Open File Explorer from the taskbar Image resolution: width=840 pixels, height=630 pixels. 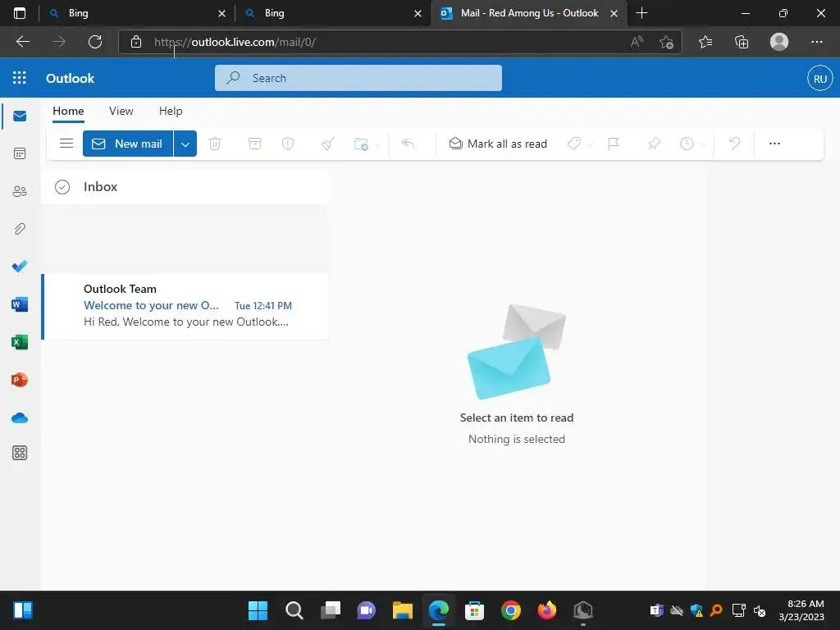(x=402, y=609)
